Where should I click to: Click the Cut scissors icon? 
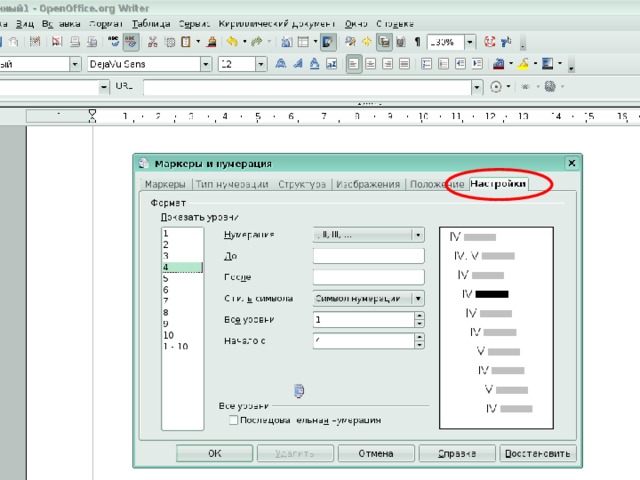pyautogui.click(x=153, y=42)
